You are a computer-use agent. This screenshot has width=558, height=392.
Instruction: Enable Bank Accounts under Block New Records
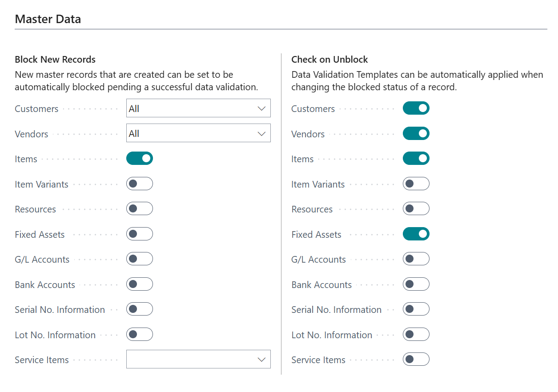pos(140,284)
